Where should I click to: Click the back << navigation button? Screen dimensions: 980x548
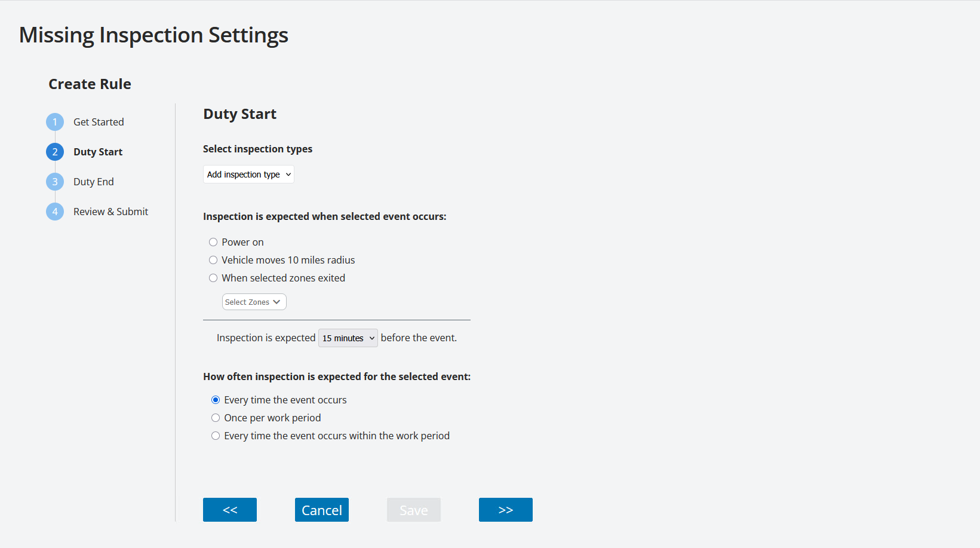pyautogui.click(x=229, y=510)
